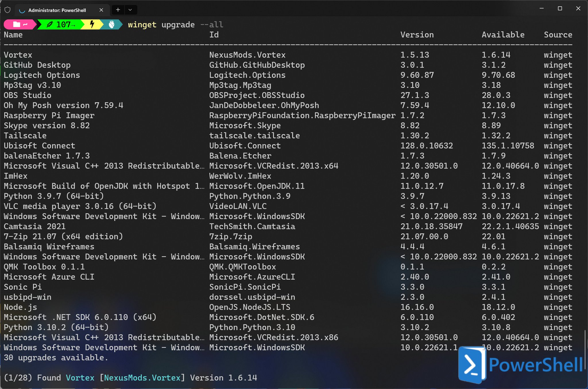Click 'Ubisoft Connect' name
The image size is (588, 389).
click(x=39, y=146)
